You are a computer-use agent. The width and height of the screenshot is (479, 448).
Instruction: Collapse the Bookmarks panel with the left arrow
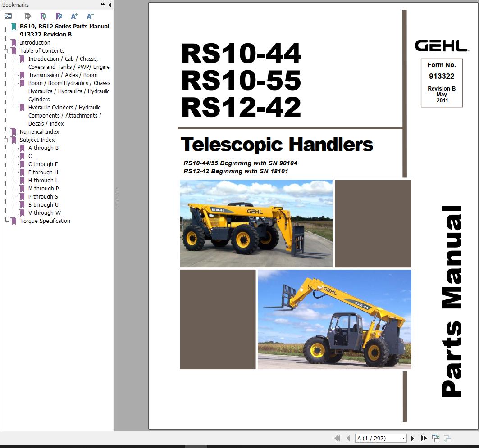(x=109, y=5)
